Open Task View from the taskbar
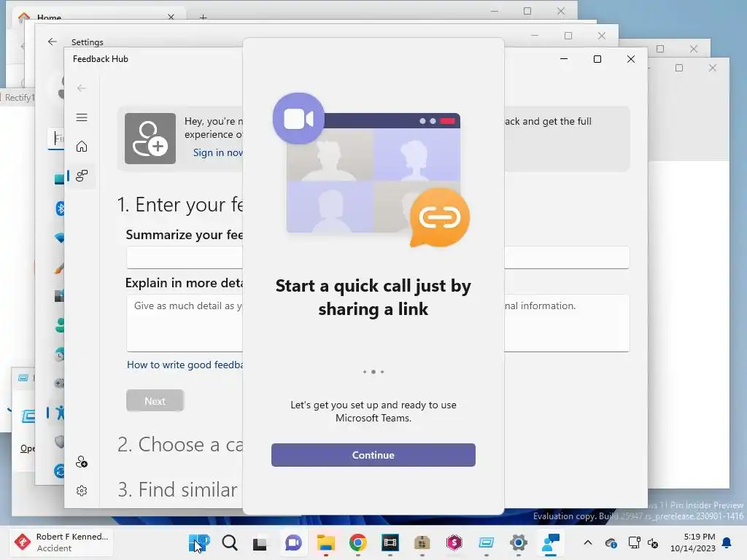 pos(260,542)
